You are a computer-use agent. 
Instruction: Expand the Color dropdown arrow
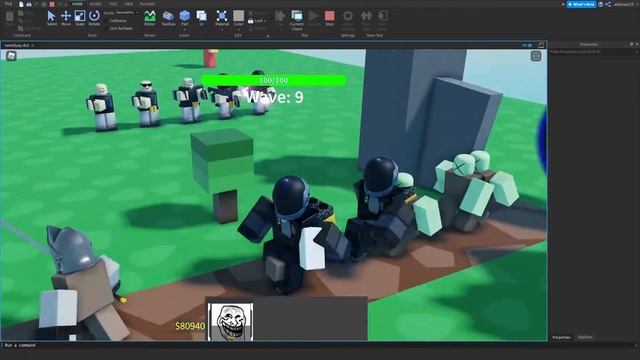pos(239,29)
